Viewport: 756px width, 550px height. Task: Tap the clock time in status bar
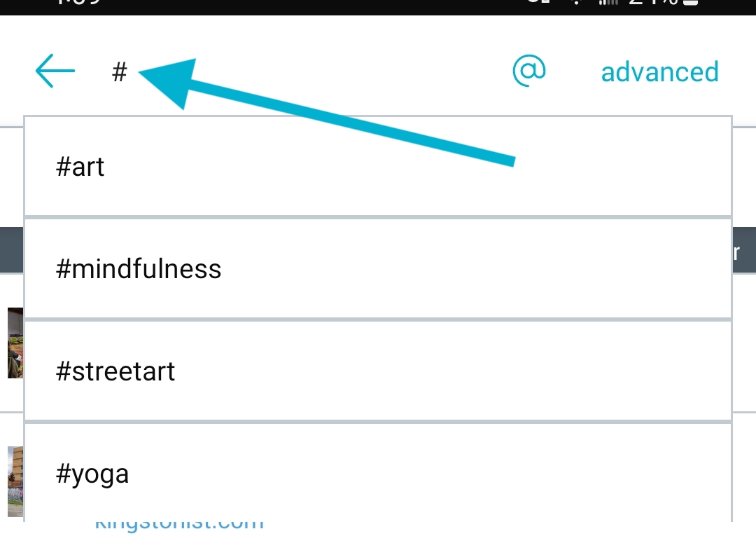point(80,2)
